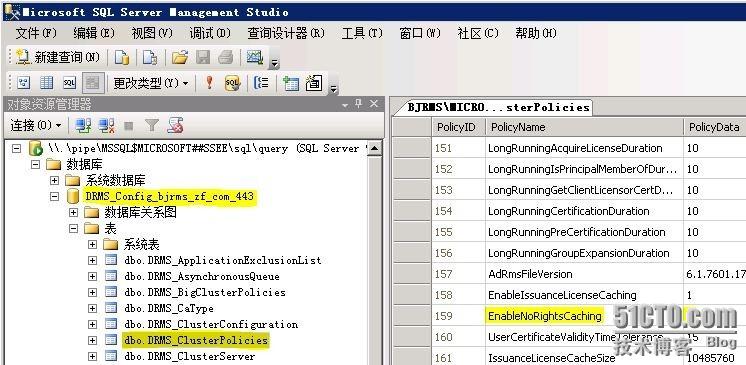The height and width of the screenshot is (365, 746).
Task: Click the picture icon right of the printer
Action: tap(255, 58)
